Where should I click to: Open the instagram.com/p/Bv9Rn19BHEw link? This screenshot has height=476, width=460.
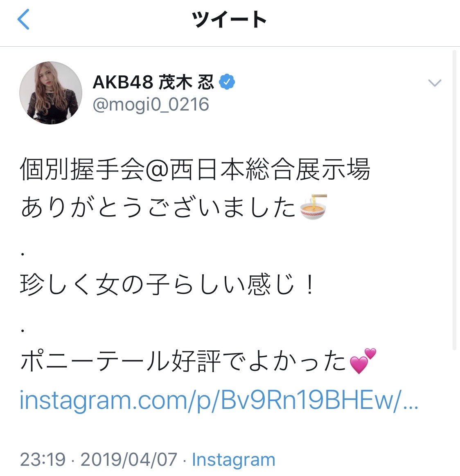pyautogui.click(x=219, y=401)
